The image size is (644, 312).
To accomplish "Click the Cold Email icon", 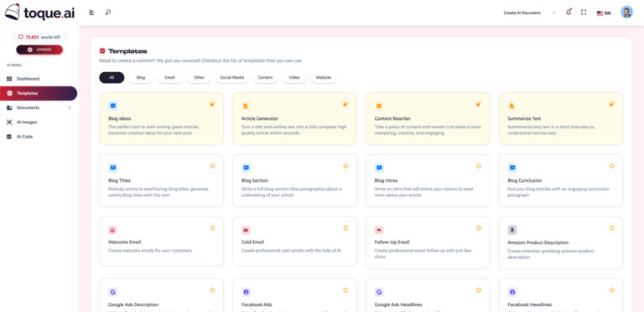I will 246,230.
